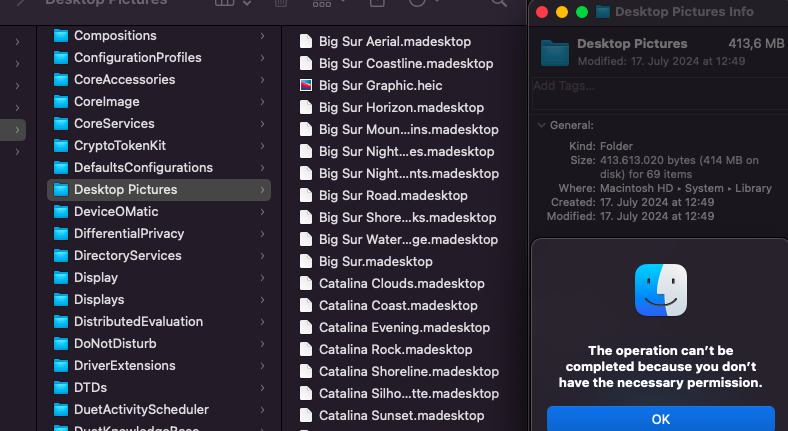788x431 pixels.
Task: Click the Big Sur Aerial.madesktop file icon
Action: tap(306, 41)
